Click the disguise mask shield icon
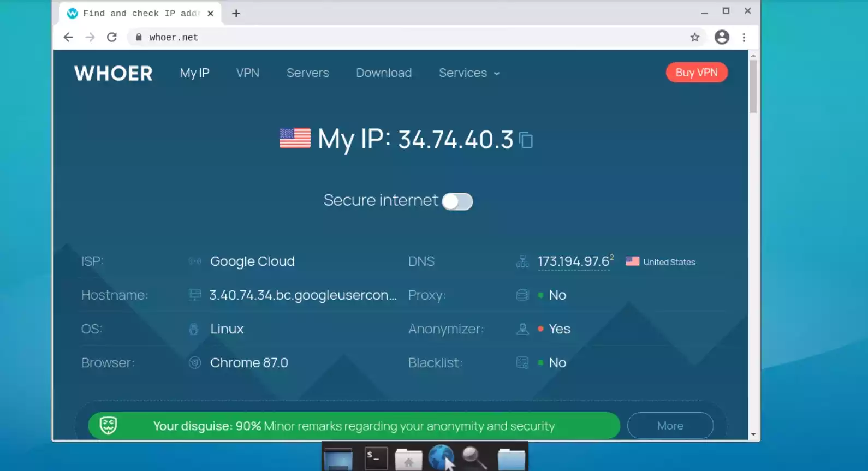This screenshot has height=471, width=868. coord(108,426)
